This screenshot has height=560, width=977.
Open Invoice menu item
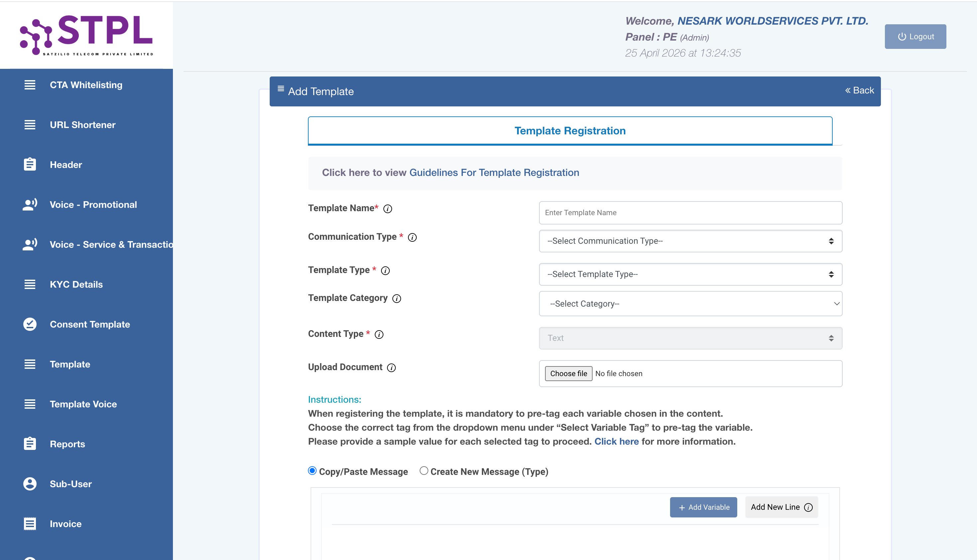pyautogui.click(x=66, y=524)
